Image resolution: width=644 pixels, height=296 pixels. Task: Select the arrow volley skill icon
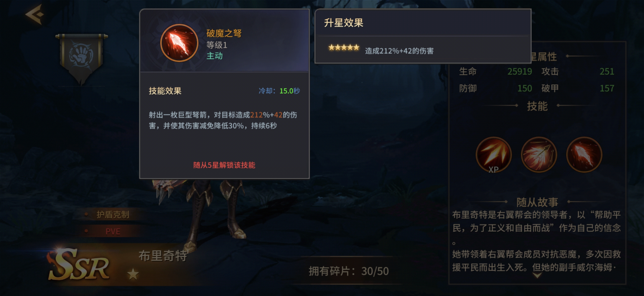point(539,155)
